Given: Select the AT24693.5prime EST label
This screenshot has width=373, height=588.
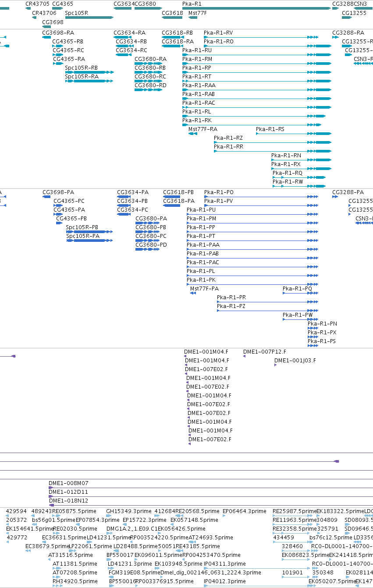Looking at the screenshot, I should (211, 537).
